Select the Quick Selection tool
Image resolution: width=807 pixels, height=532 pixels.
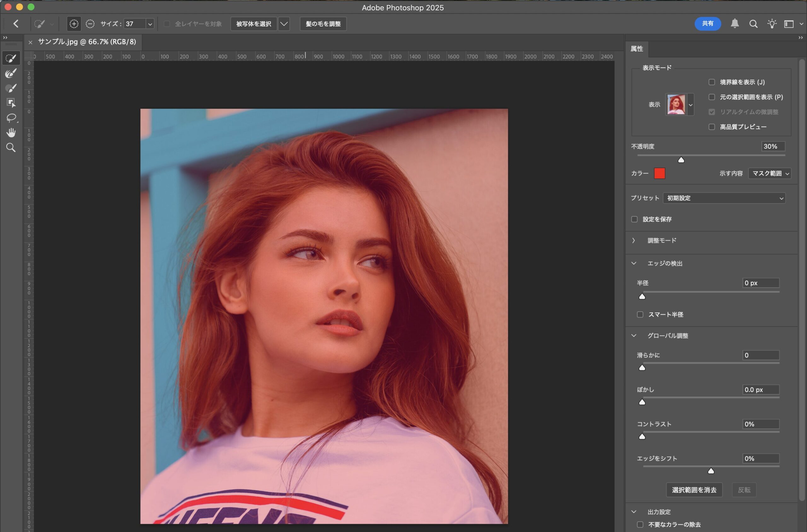(x=11, y=58)
